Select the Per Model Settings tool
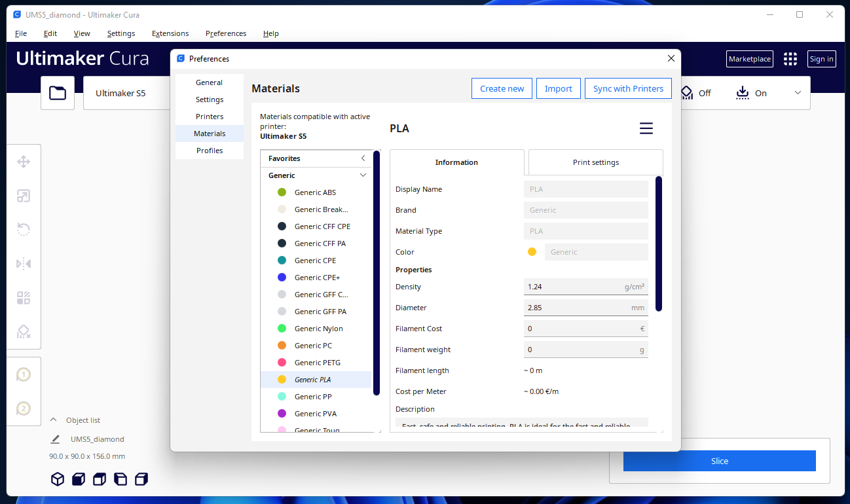 tap(24, 298)
